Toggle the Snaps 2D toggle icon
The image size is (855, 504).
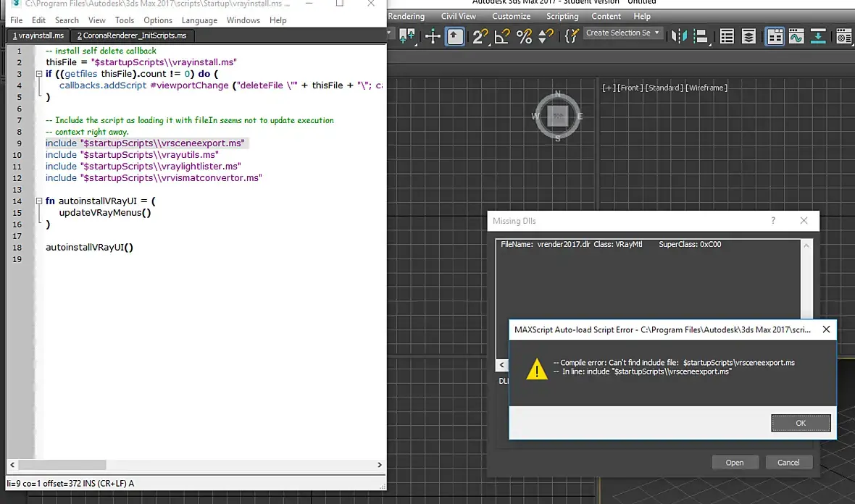point(480,36)
